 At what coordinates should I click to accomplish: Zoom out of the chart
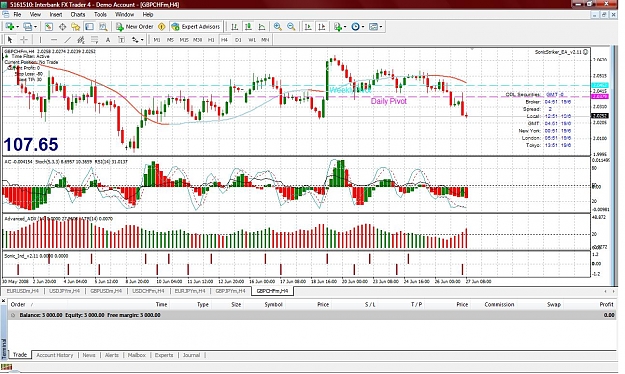click(291, 27)
